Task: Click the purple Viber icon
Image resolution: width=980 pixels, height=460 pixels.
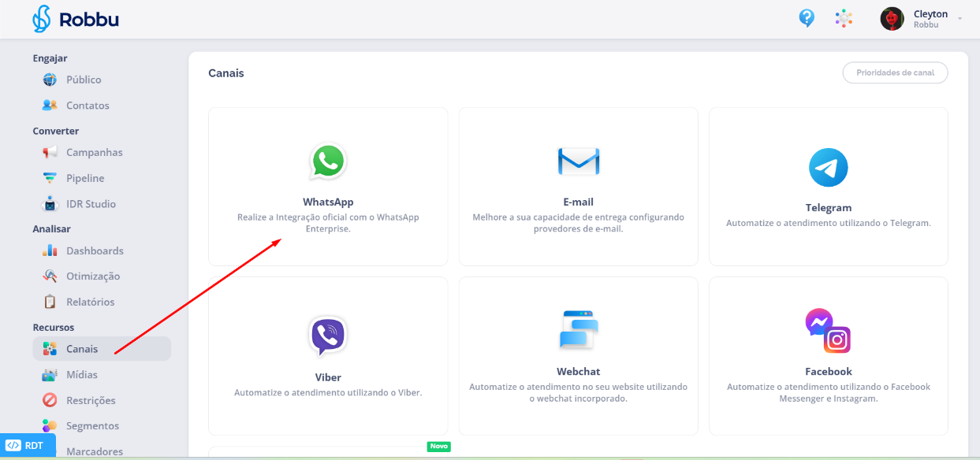Action: pos(327,336)
